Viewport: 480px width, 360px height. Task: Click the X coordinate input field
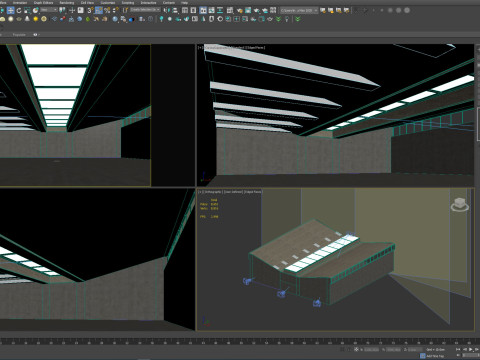coord(371,350)
